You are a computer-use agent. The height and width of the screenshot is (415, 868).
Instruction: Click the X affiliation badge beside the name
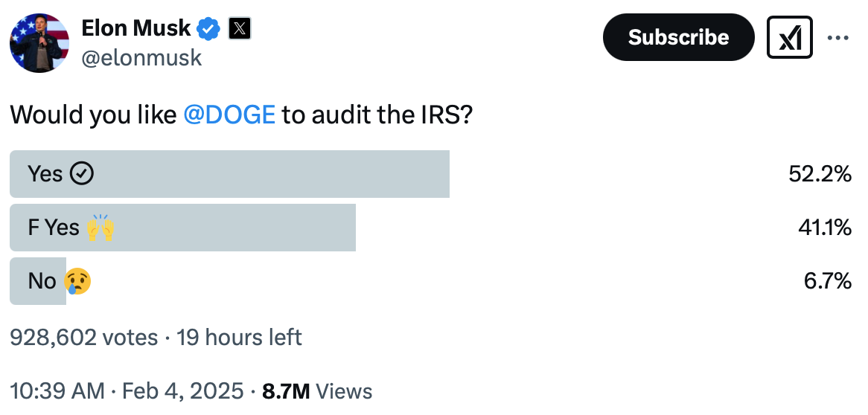pos(239,29)
